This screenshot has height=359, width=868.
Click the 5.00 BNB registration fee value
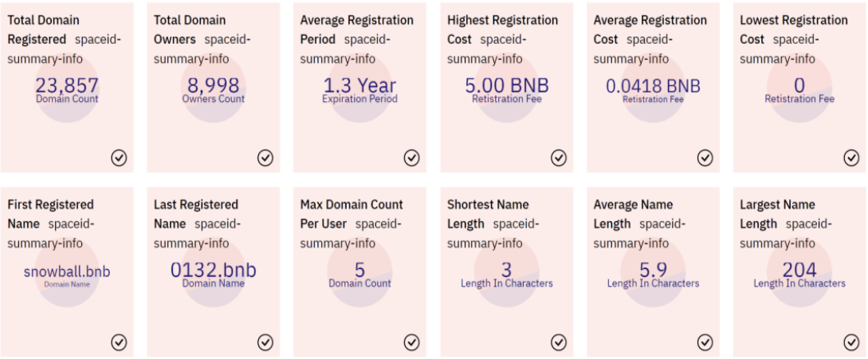point(506,86)
